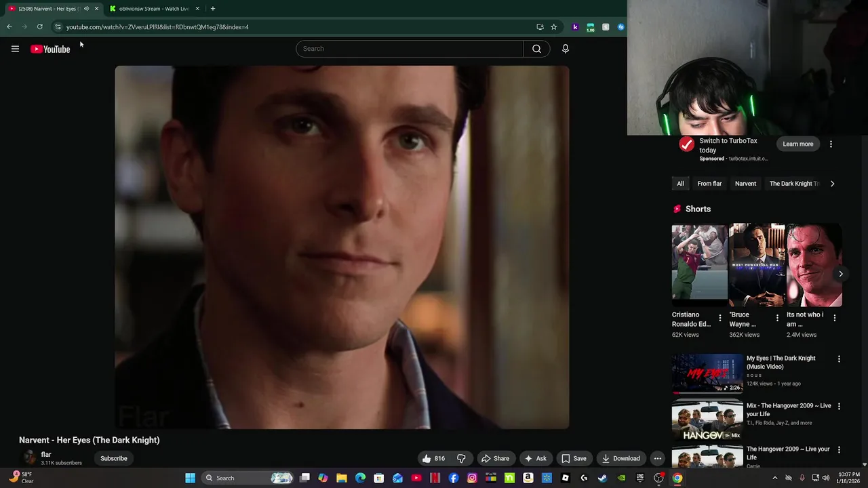
Task: Share the Narvent video
Action: (495, 458)
